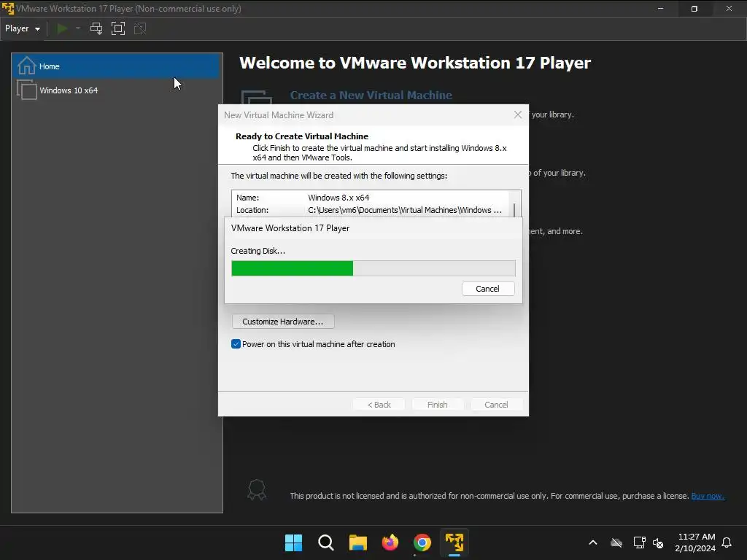
Task: Cancel the disk creation progress
Action: 488,289
